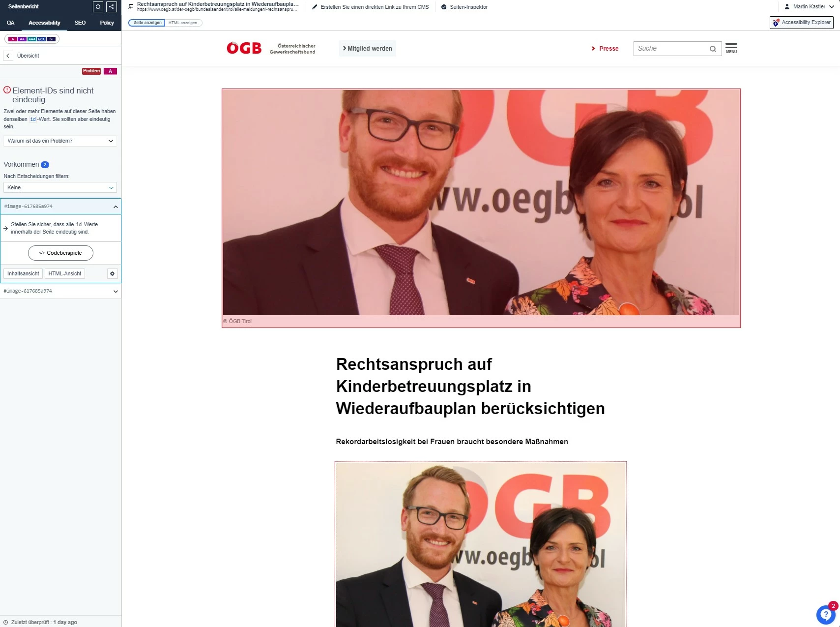Viewport: 840px width, 627px height.
Task: Open the Accessibility Explorer button
Action: (802, 23)
